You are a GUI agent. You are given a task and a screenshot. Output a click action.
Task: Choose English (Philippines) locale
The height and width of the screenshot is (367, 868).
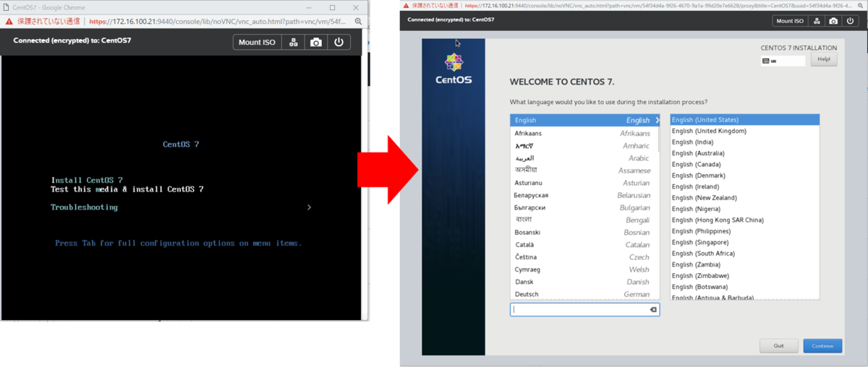pyautogui.click(x=744, y=231)
